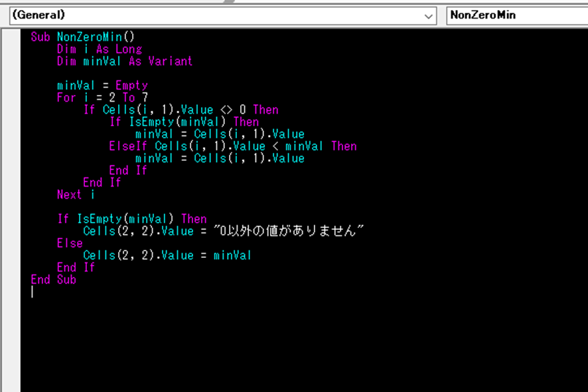Click the standalone Else keyword line
This screenshot has height=392, width=588.
(x=70, y=243)
